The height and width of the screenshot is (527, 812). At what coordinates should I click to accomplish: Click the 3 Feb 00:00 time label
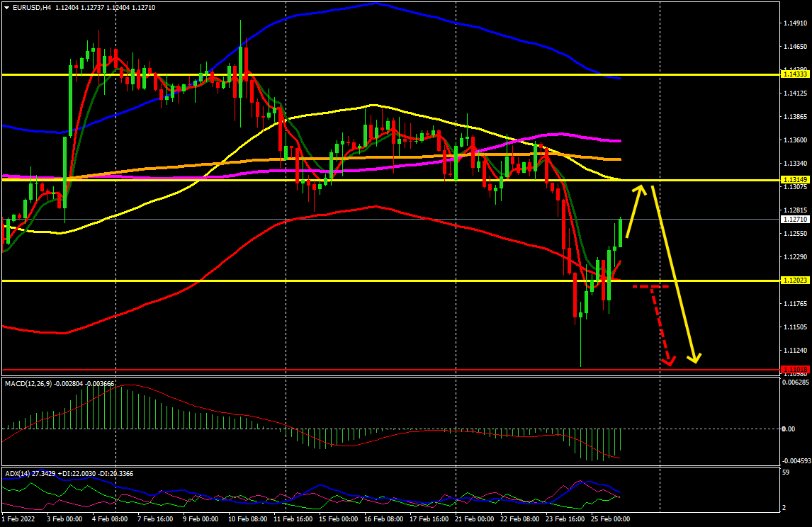pos(64,518)
